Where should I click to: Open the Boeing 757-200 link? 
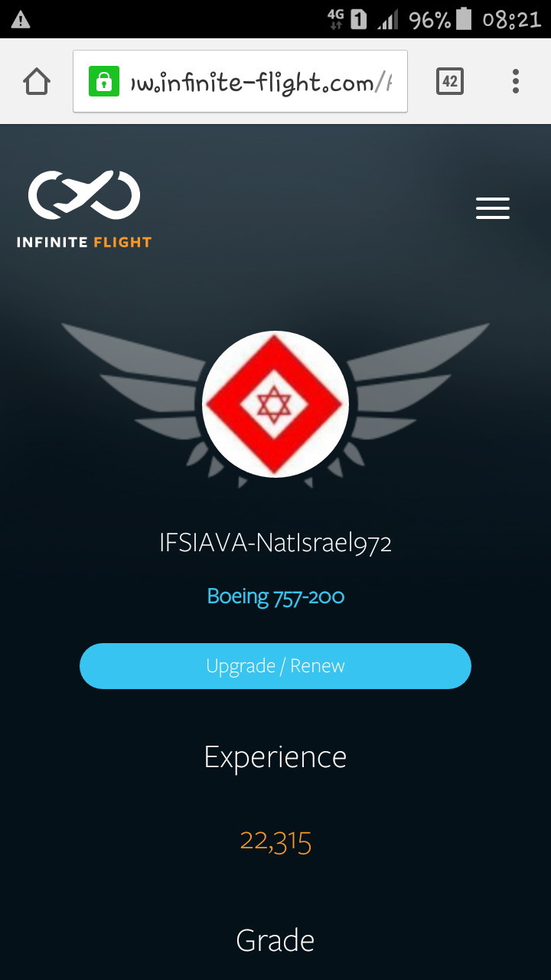tap(275, 596)
